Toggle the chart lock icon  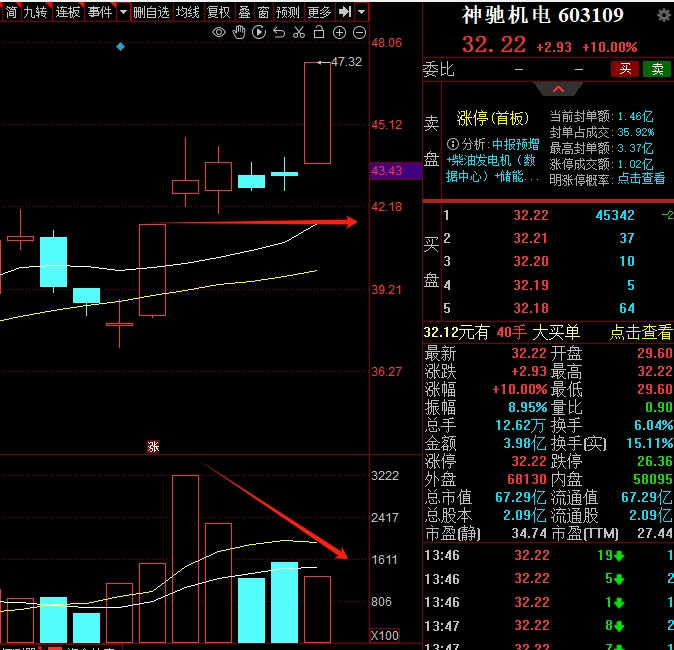[x=319, y=32]
